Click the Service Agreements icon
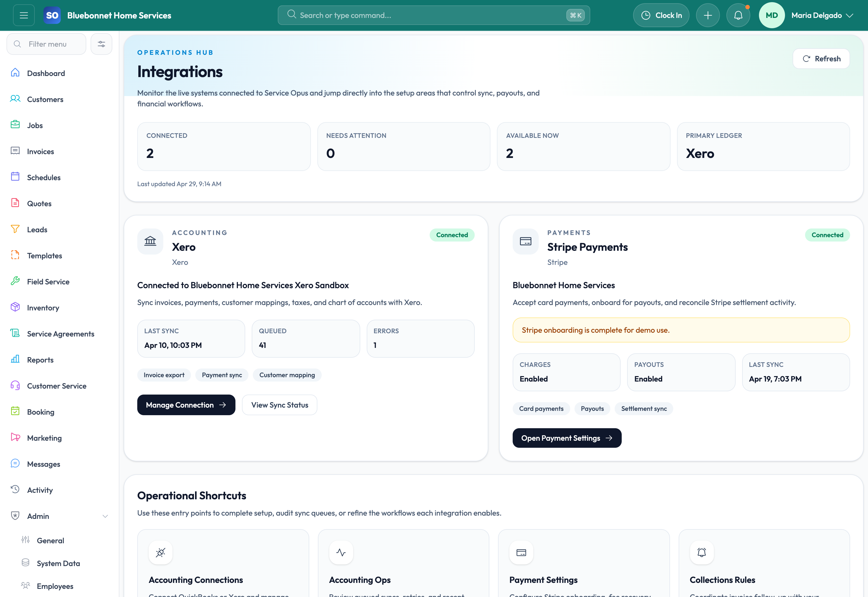The image size is (868, 597). pyautogui.click(x=15, y=333)
